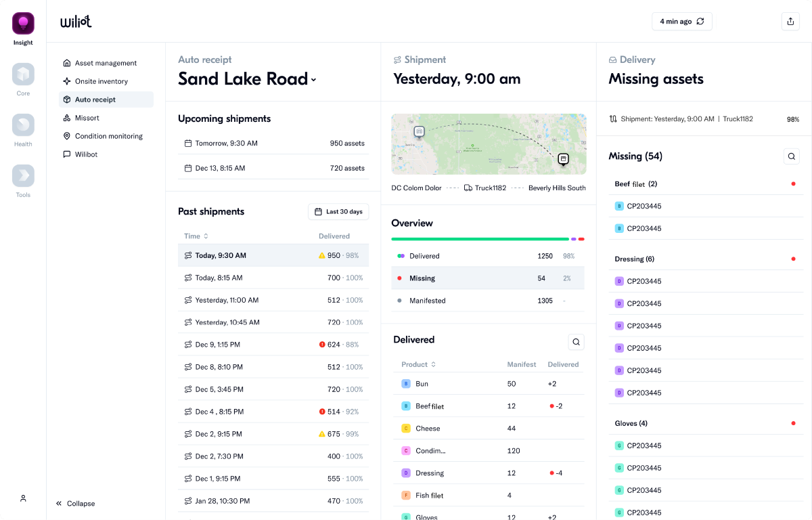This screenshot has width=812, height=520.
Task: Open search in Delivered section
Action: click(x=576, y=343)
